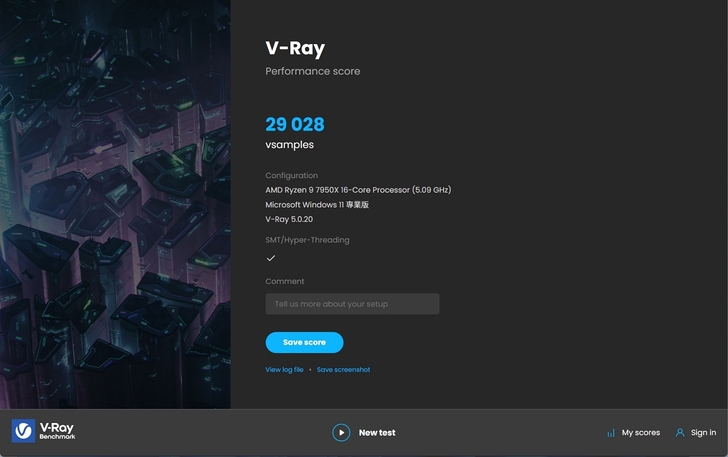
Task: Click the Sign in user profile icon
Action: click(x=680, y=433)
